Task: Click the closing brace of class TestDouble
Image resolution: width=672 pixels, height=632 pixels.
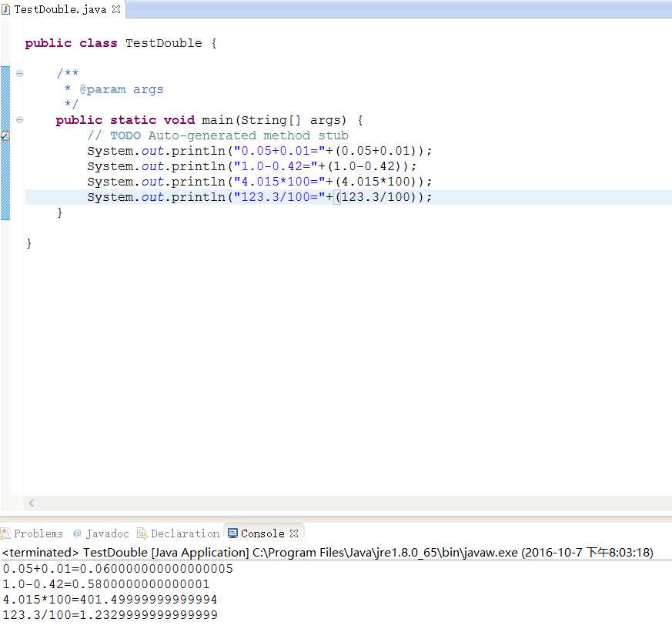Action: (x=28, y=243)
